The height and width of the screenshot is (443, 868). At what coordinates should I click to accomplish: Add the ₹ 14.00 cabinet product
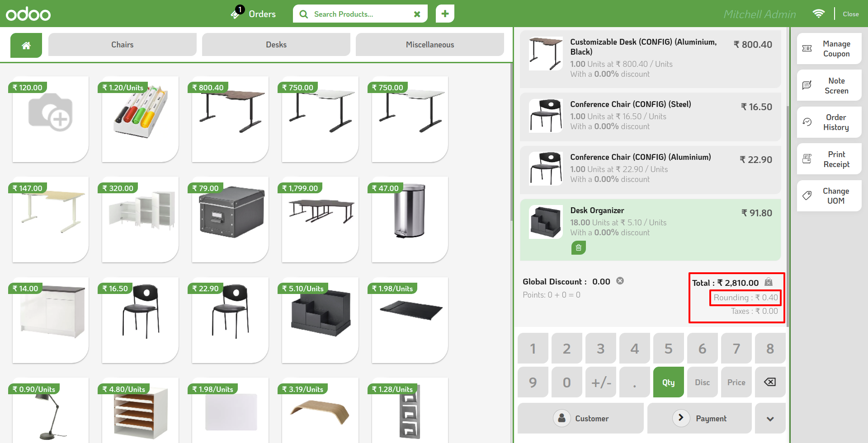point(50,320)
